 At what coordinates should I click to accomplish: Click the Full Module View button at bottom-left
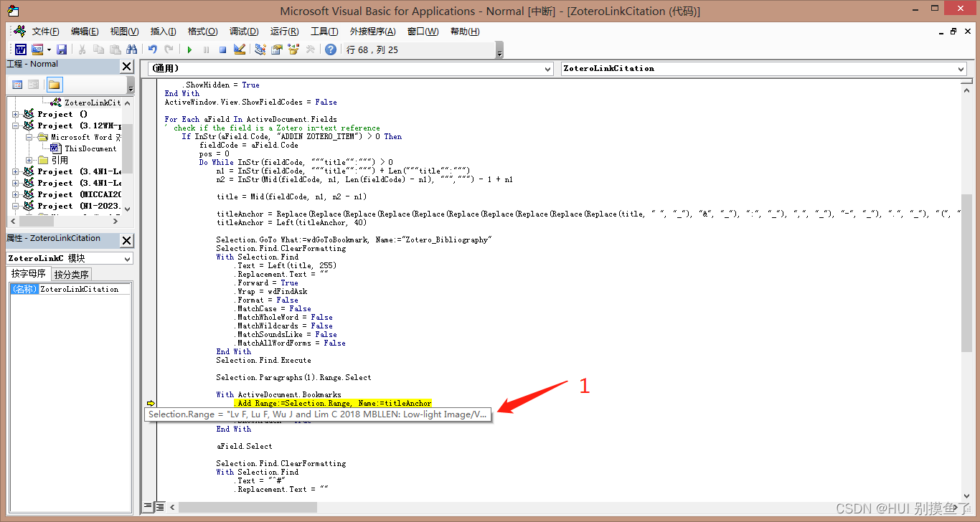(x=160, y=506)
